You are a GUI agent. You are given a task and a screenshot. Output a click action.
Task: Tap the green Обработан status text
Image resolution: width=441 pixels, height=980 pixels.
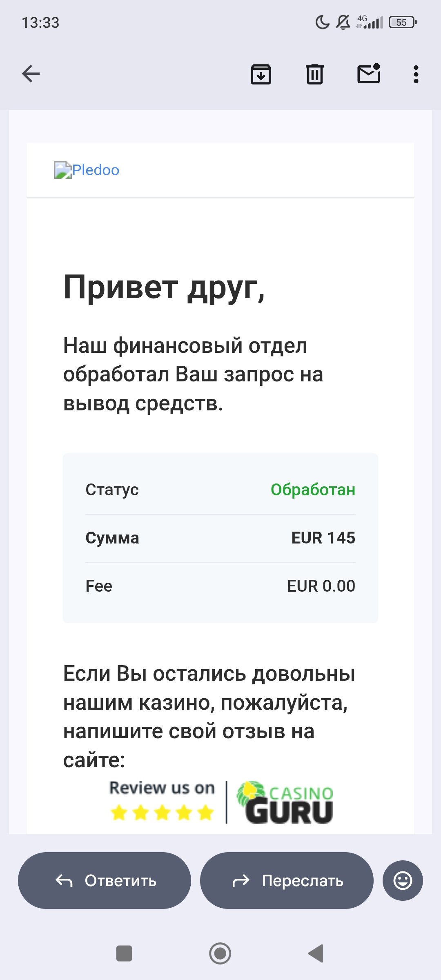(x=313, y=490)
